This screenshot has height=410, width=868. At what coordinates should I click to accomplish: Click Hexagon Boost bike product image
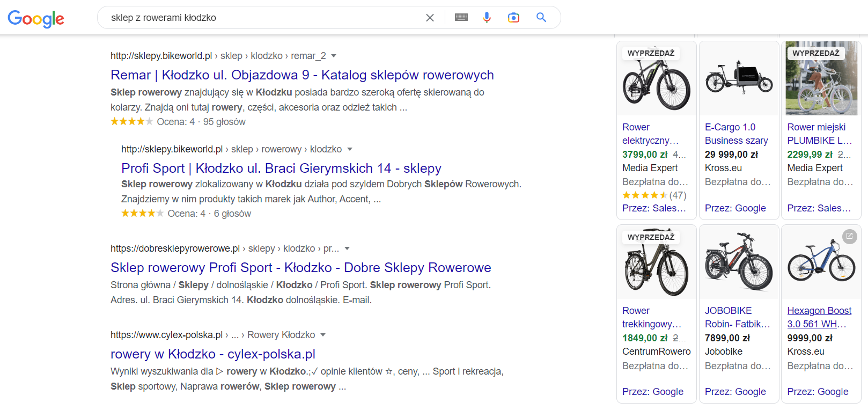click(821, 263)
